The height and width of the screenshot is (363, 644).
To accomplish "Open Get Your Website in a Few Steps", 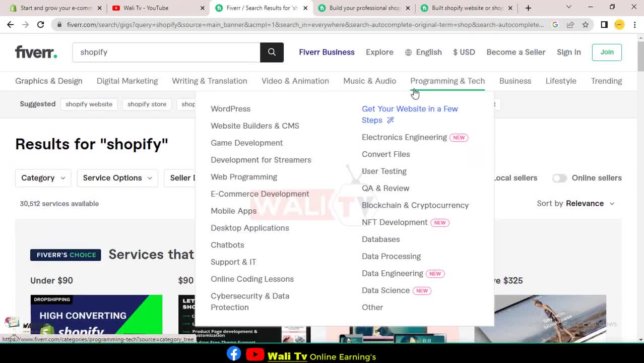I will pyautogui.click(x=410, y=114).
